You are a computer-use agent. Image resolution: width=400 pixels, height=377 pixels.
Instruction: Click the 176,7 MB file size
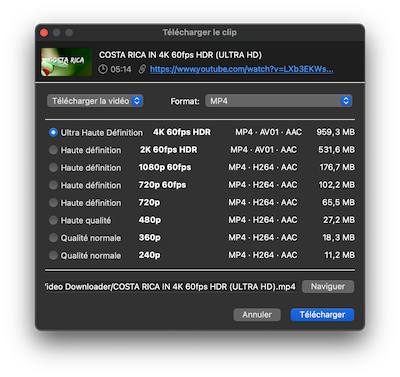(337, 167)
